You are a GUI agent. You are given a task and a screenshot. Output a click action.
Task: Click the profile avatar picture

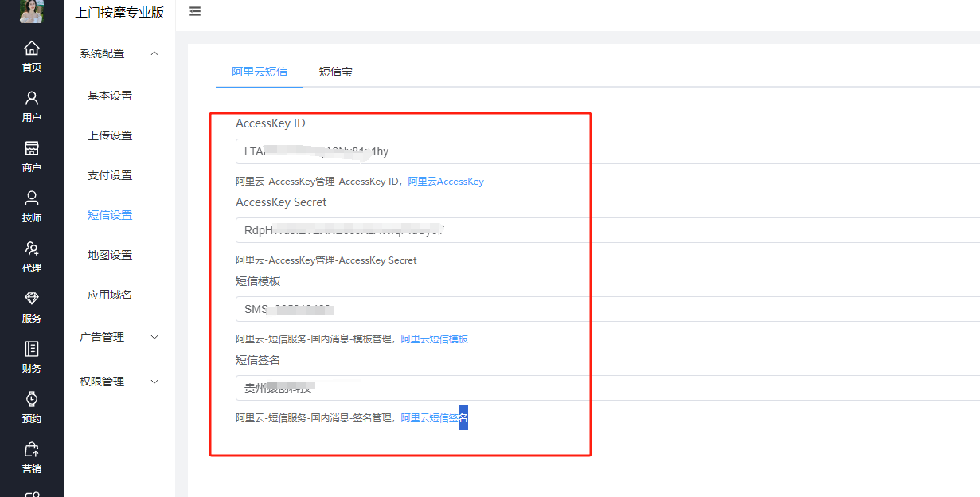pyautogui.click(x=32, y=10)
